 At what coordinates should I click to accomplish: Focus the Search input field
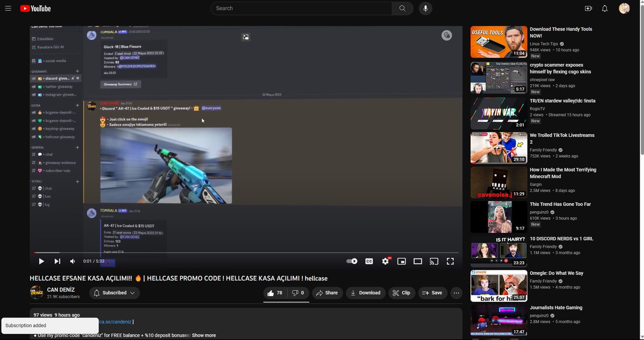coord(301,8)
